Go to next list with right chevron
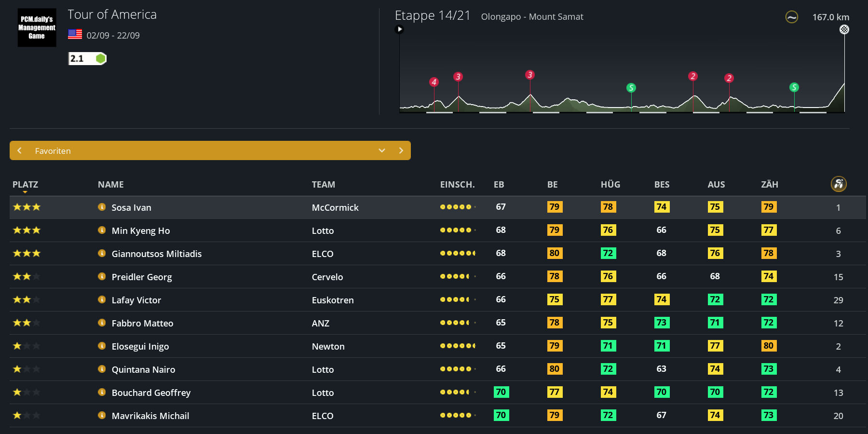The image size is (868, 434). [401, 150]
